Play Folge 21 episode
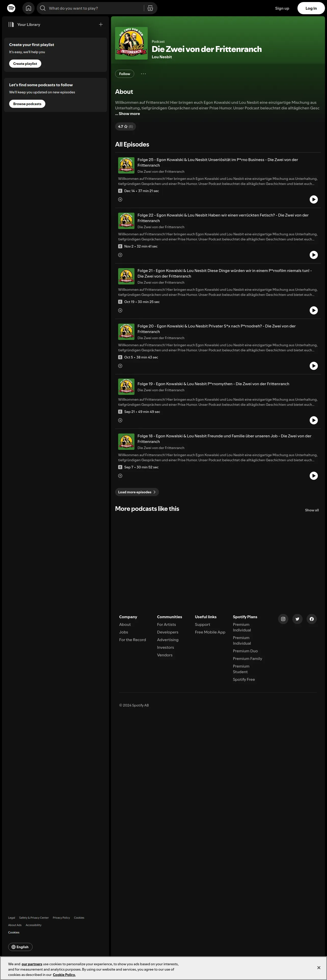327x980 pixels. coord(314,310)
